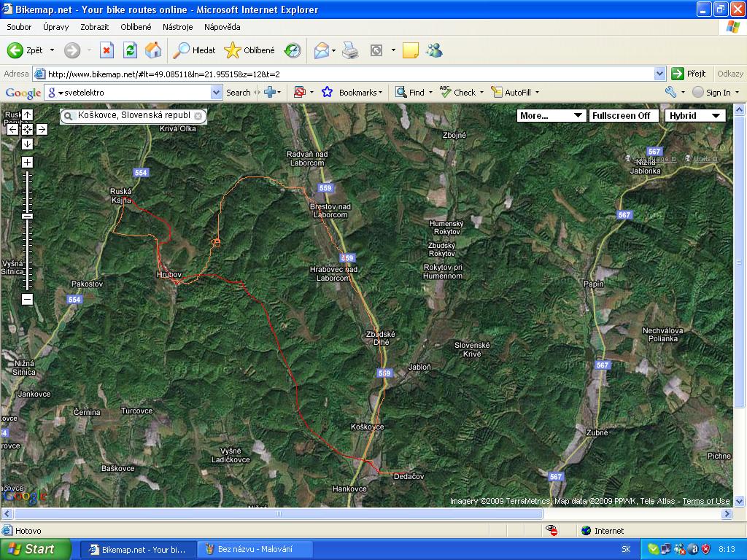Click the map zoom slider handle
The height and width of the screenshot is (560, 747).
[27, 216]
